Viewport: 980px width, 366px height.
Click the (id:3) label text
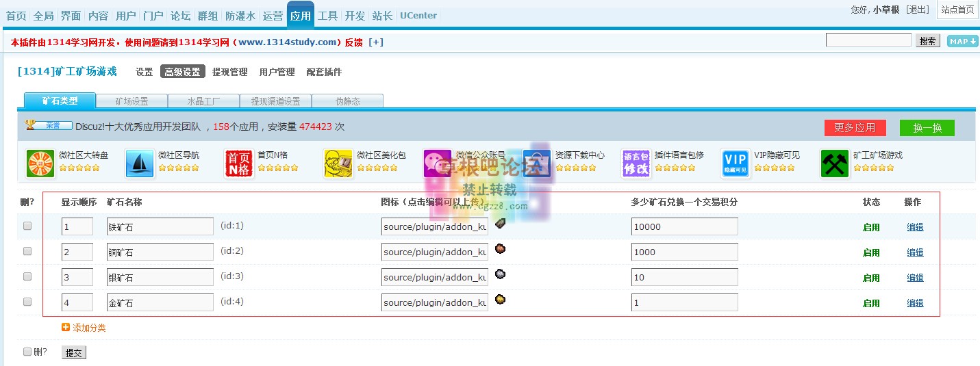pos(232,276)
